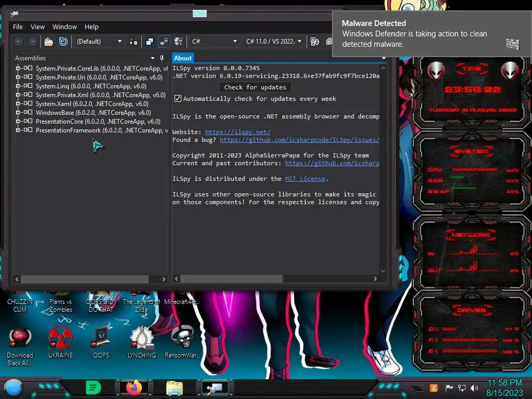This screenshot has width=532, height=399.
Task: Click the Back navigation arrow in ILSpy toolbar
Action: 18,42
